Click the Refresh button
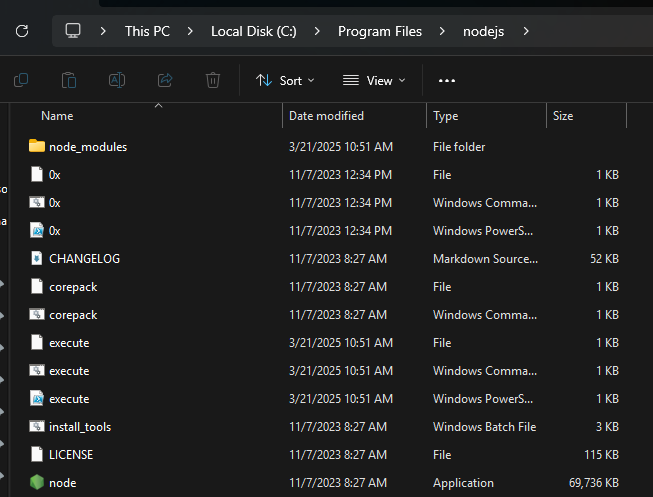The image size is (653, 497). coord(22,31)
